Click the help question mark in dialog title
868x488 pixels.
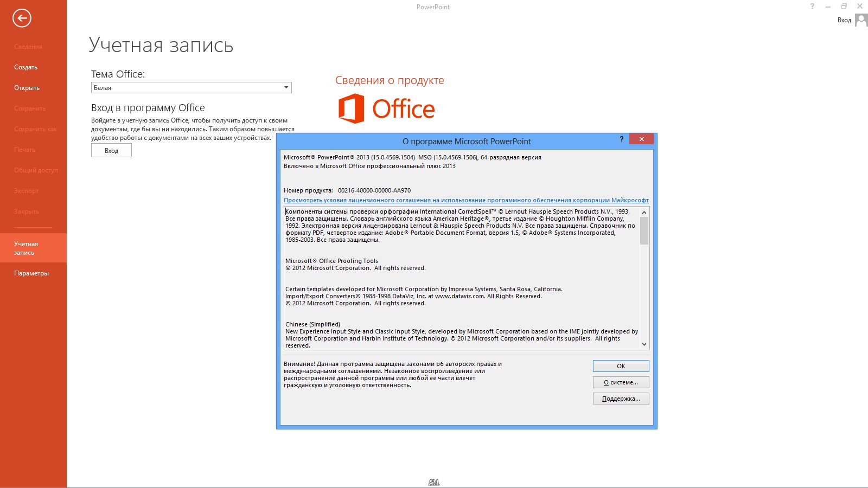click(x=622, y=139)
